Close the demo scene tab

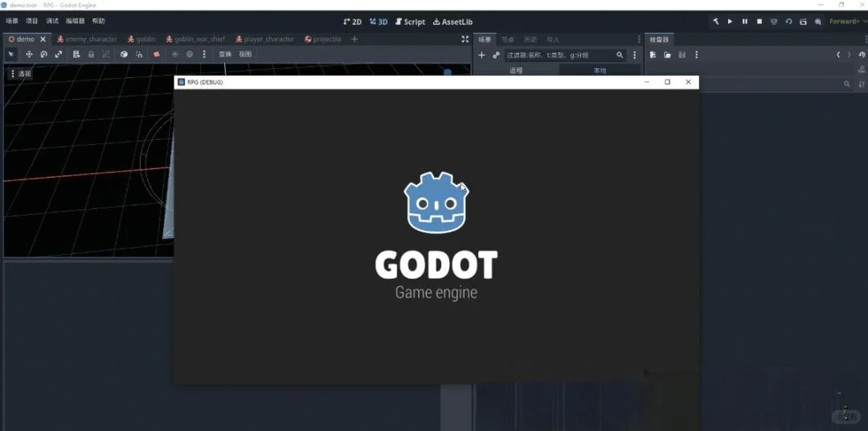point(43,39)
